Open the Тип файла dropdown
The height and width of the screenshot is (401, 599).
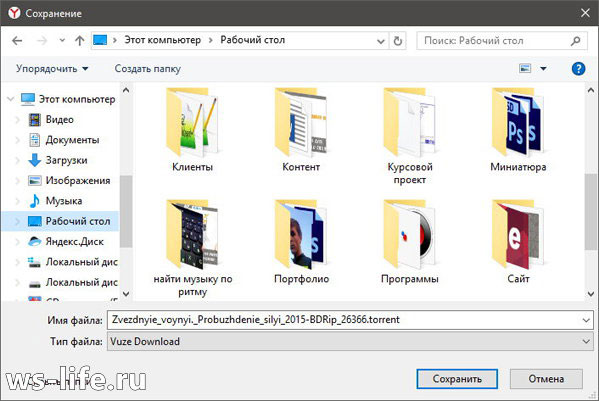coord(350,341)
